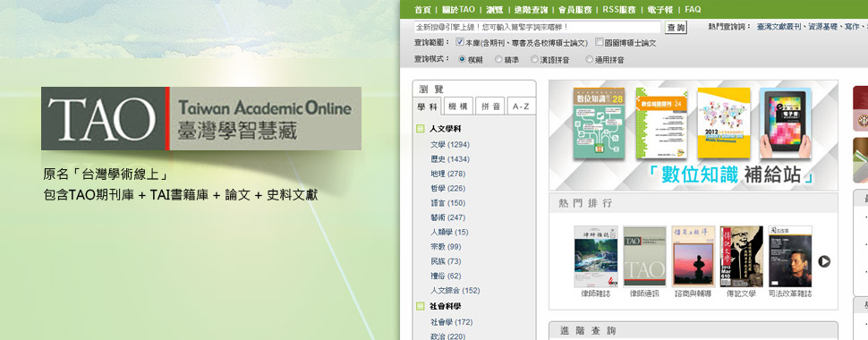Focus the keyword search input field

538,27
